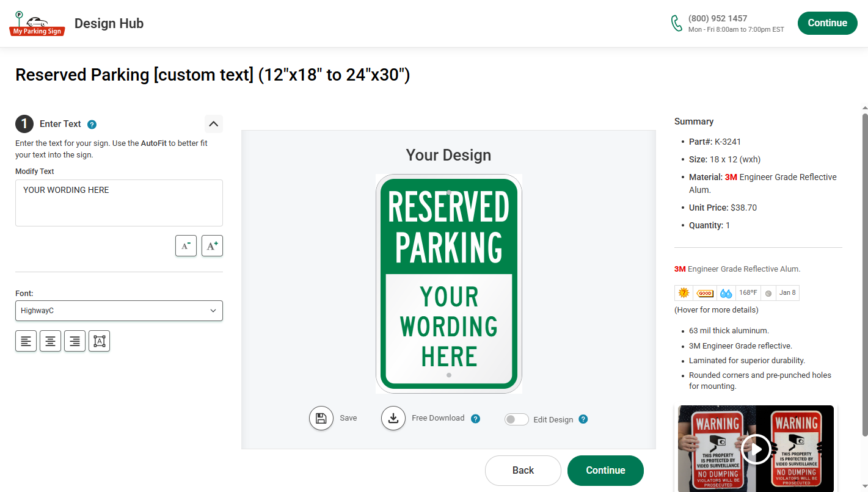868x492 pixels.
Task: Collapse the Enter Text section
Action: [x=213, y=123]
